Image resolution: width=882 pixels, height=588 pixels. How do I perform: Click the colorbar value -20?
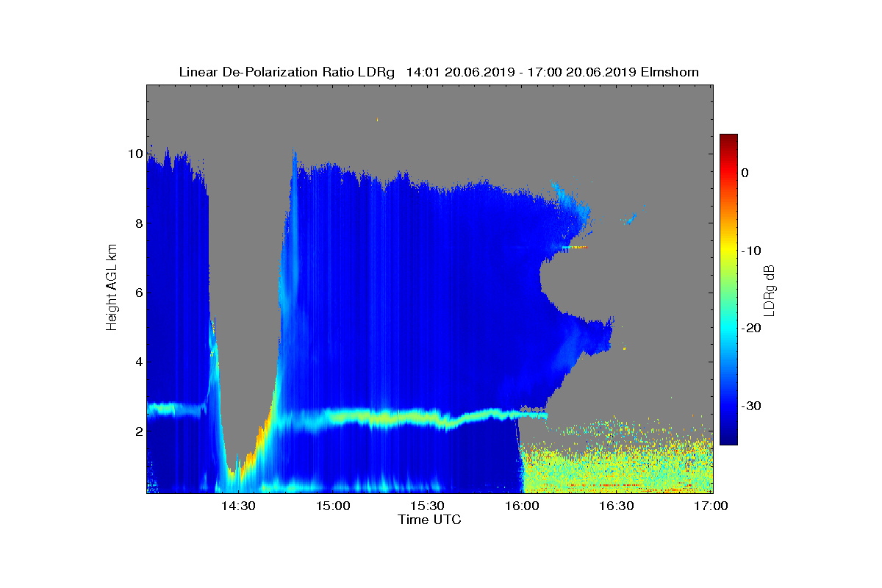750,328
